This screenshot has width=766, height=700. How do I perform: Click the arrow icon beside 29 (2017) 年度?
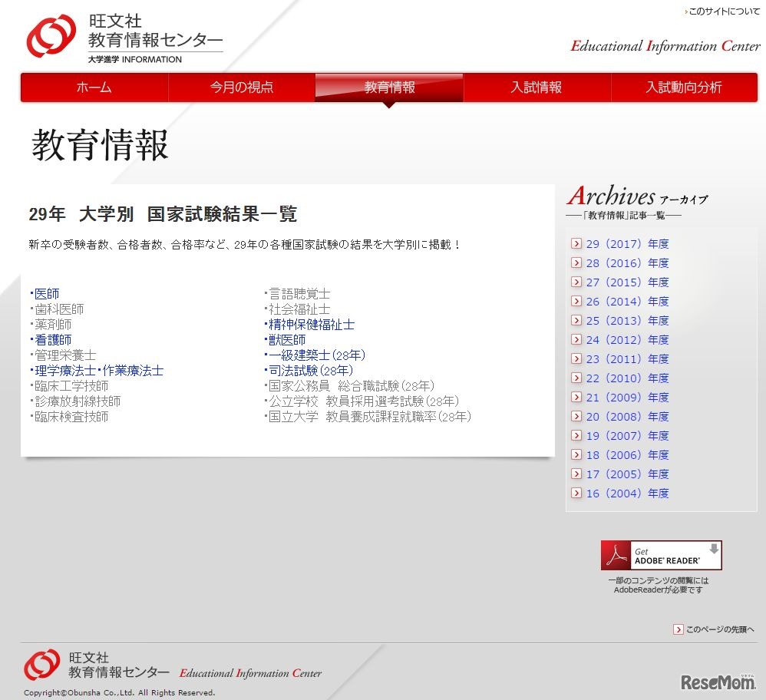576,243
